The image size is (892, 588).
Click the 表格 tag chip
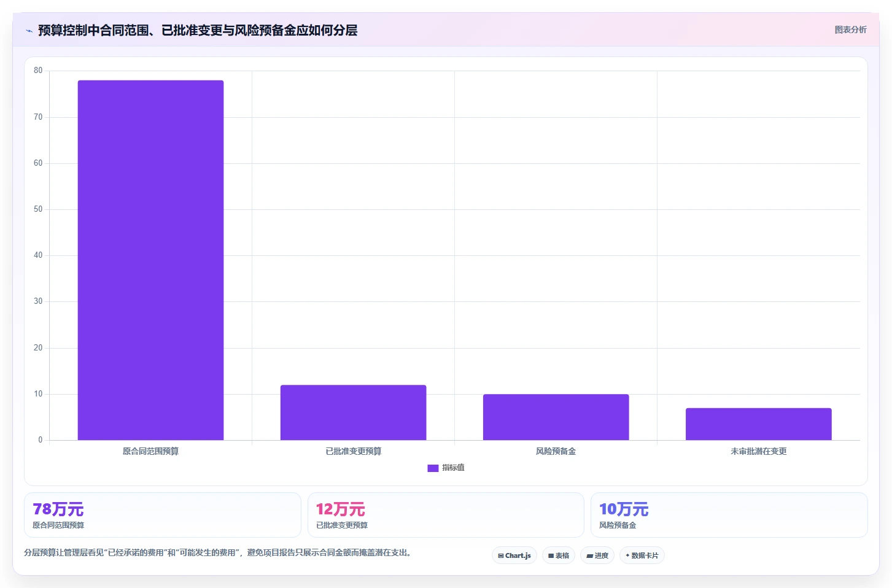tap(559, 555)
